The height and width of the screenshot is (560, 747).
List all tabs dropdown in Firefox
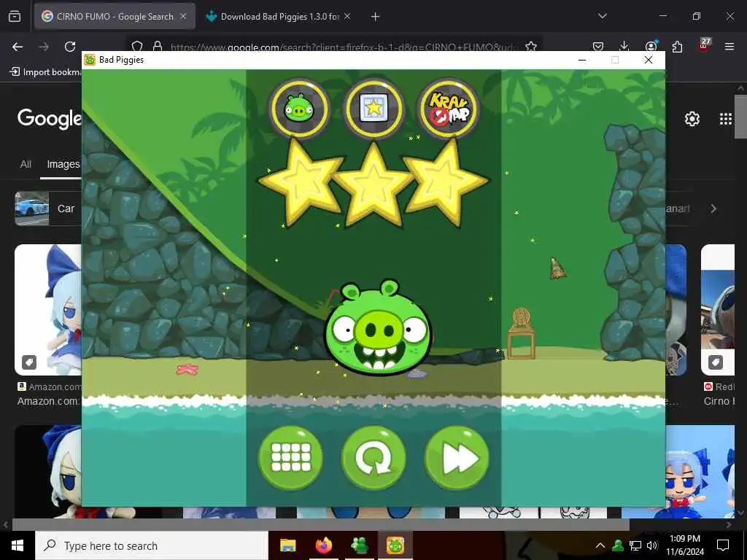(602, 16)
